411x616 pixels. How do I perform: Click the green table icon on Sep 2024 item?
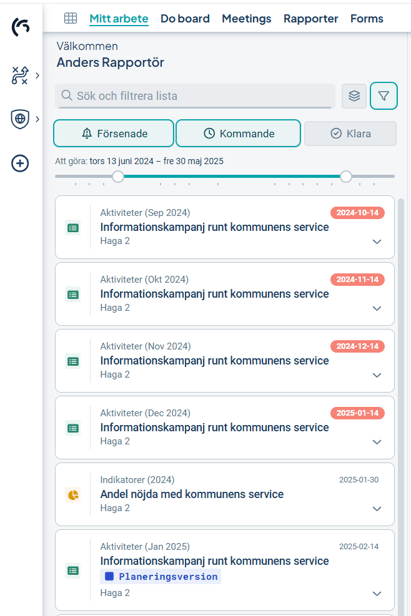coord(73,228)
